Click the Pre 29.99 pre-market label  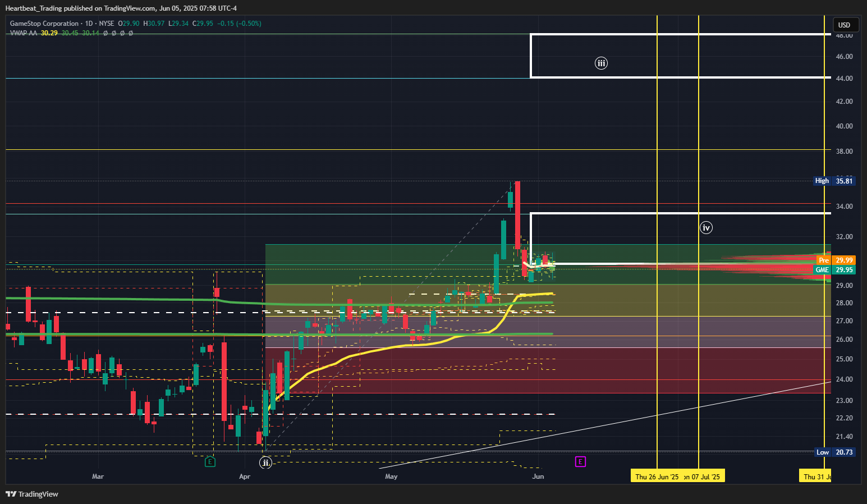834,260
